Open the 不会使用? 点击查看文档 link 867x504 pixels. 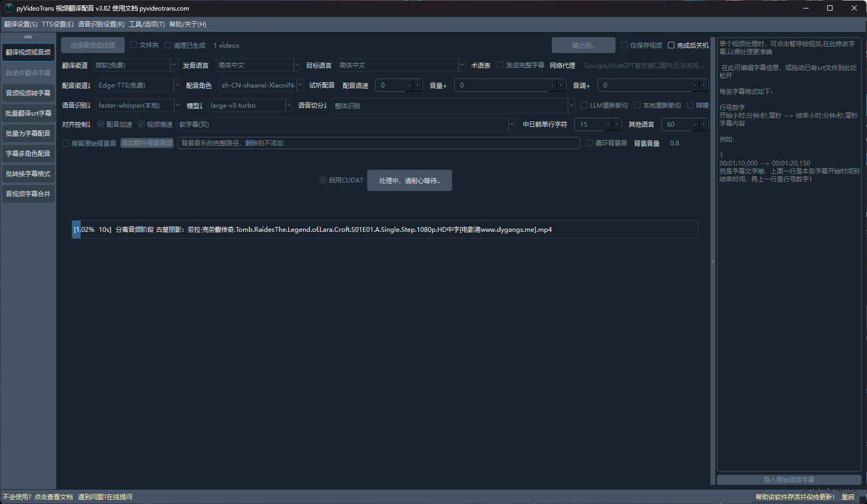coord(38,497)
